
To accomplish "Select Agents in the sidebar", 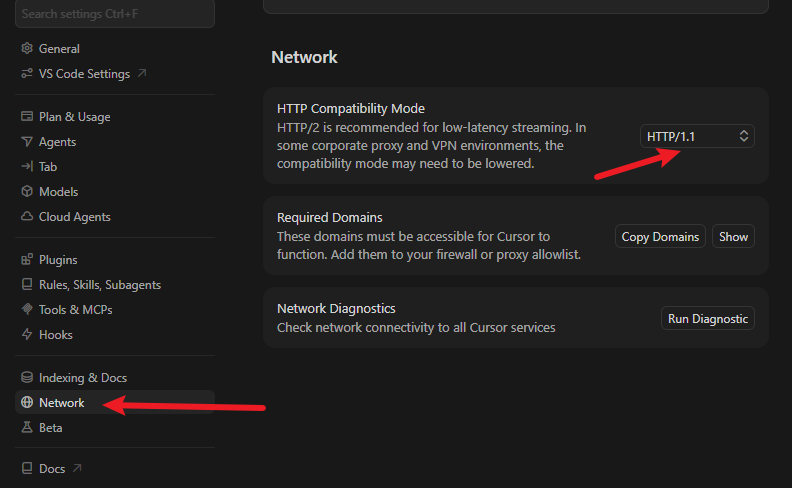I will click(x=115, y=142).
